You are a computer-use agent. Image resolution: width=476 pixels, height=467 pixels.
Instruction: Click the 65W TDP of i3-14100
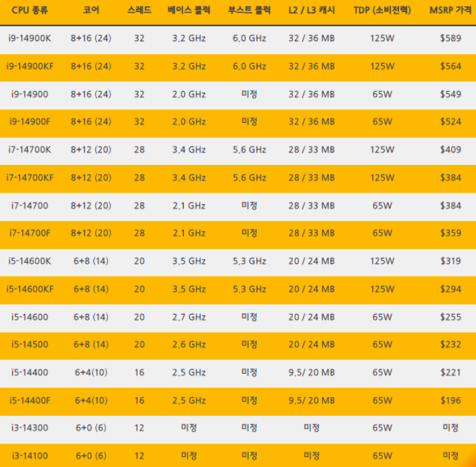382,456
